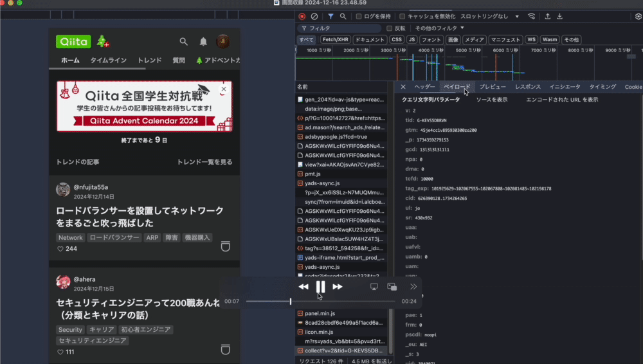Open DevTools network settings gear
643x364 pixels.
638,17
